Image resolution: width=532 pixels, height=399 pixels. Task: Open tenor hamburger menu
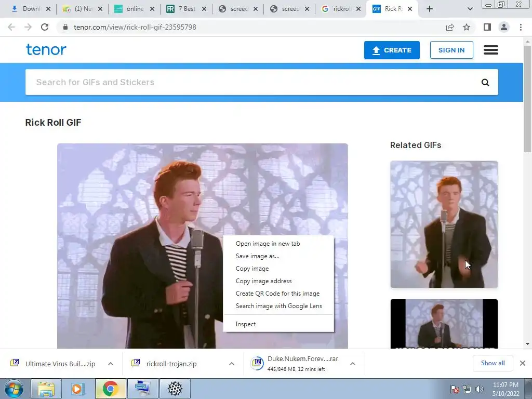click(491, 50)
